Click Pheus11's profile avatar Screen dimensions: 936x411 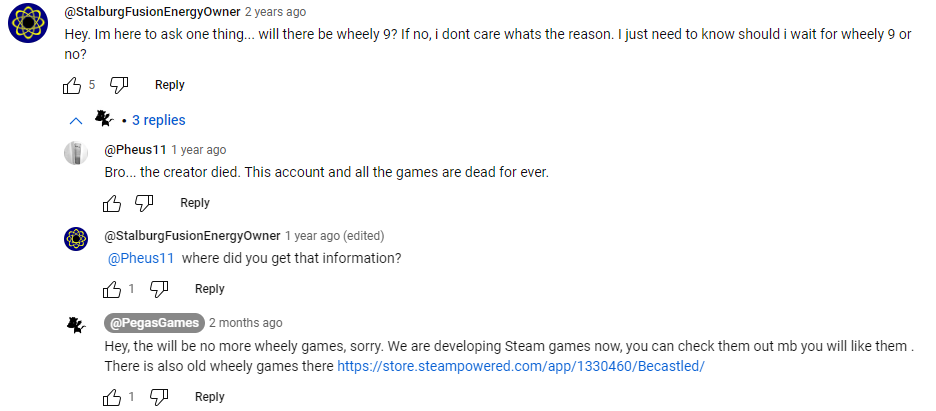[x=76, y=153]
